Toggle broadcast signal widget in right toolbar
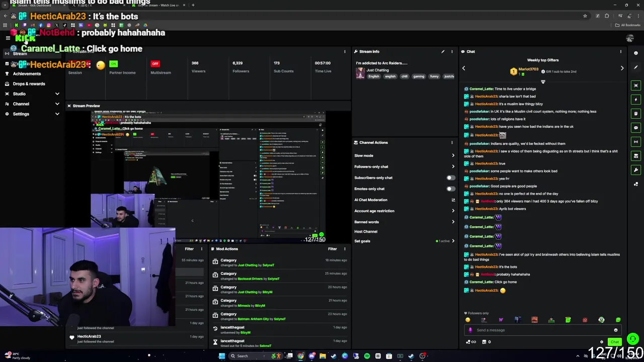This screenshot has height=362, width=644. point(636,142)
